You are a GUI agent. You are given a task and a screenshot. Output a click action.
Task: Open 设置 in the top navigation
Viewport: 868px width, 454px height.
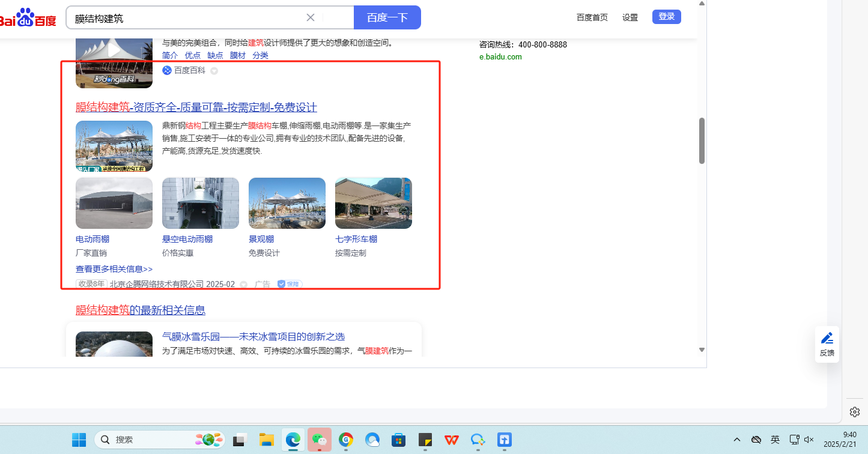[x=630, y=17]
